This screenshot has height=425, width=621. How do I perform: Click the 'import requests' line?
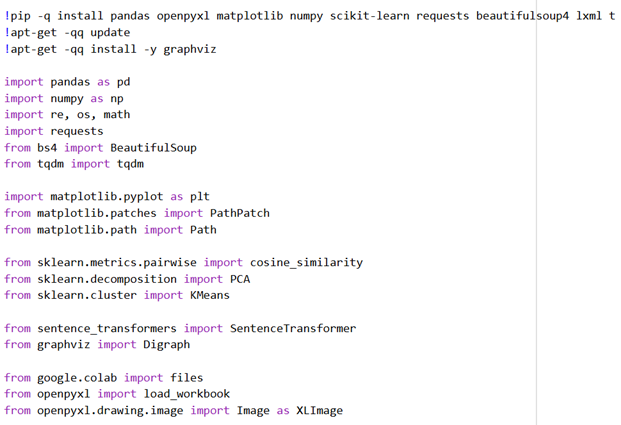coord(54,131)
